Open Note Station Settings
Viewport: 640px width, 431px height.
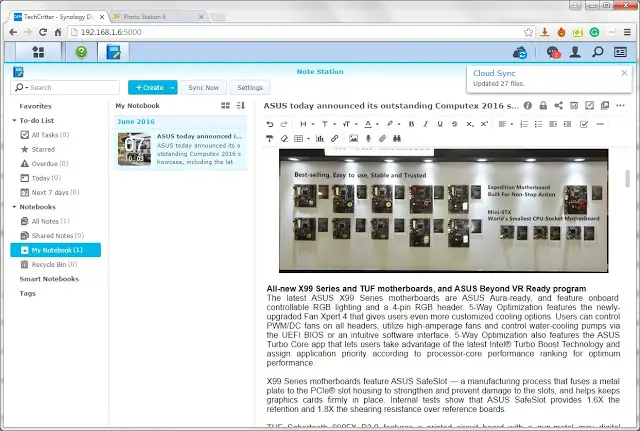[x=249, y=87]
